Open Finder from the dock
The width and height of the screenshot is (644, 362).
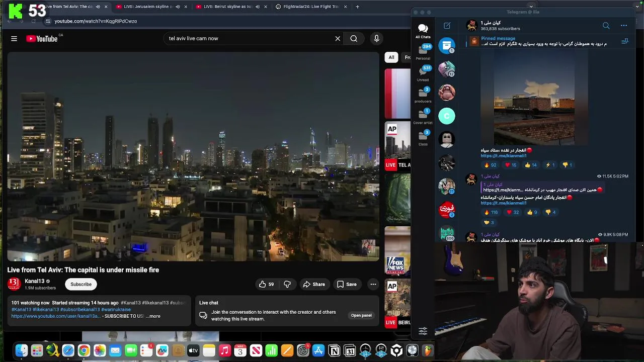(21, 351)
